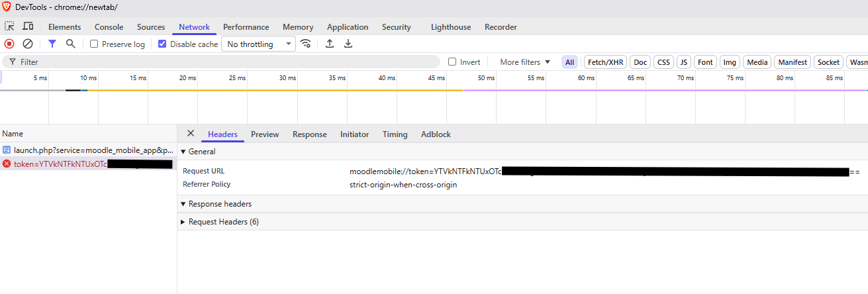Filter requests by Fetch/XHR type
This screenshot has width=868, height=294.
pyautogui.click(x=605, y=62)
